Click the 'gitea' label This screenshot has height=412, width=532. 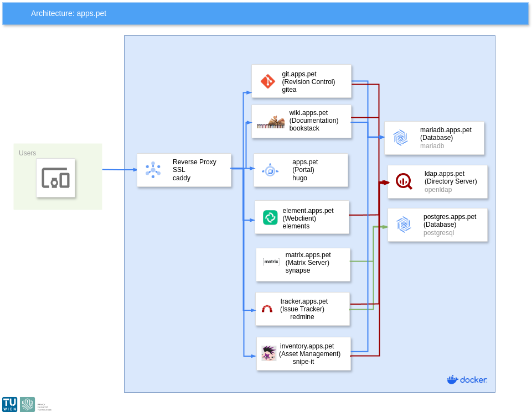(x=289, y=90)
